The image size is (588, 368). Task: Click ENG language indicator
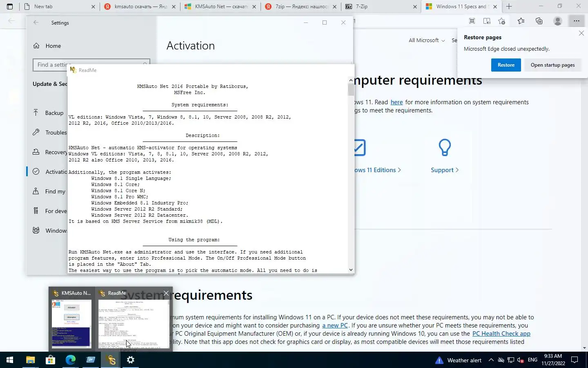click(x=532, y=360)
